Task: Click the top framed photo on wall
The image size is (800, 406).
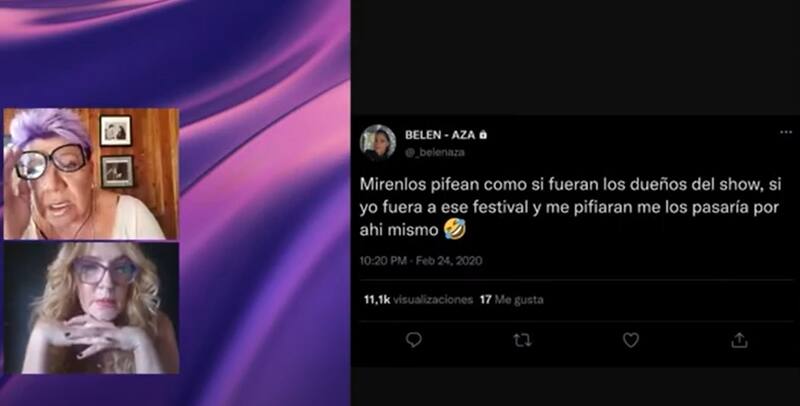Action: (x=116, y=131)
